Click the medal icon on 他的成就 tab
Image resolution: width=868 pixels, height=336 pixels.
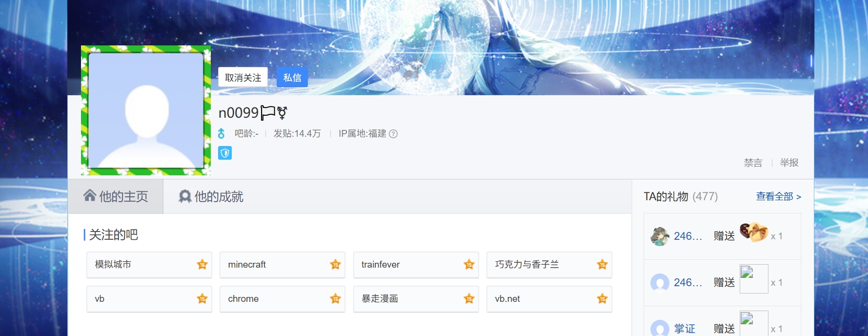click(x=185, y=196)
